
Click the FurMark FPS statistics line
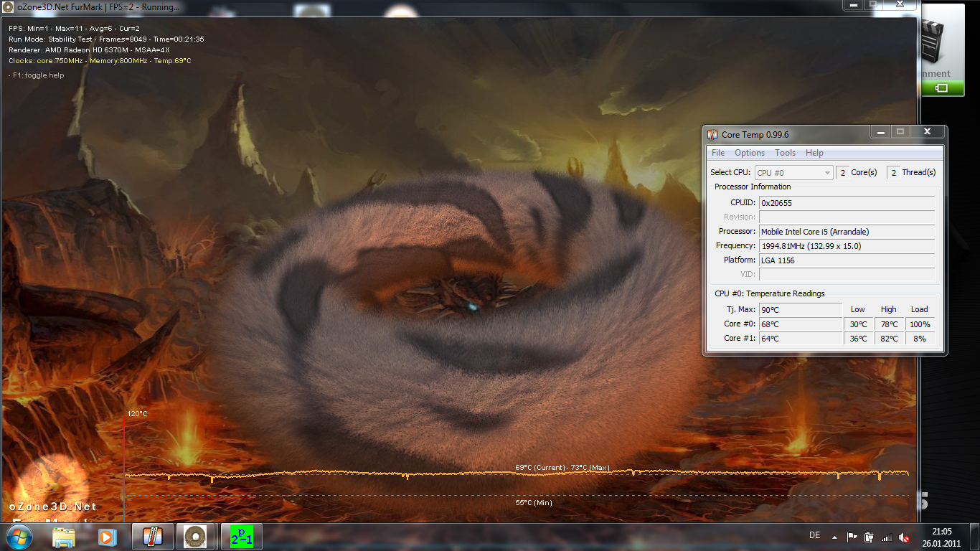pos(75,28)
